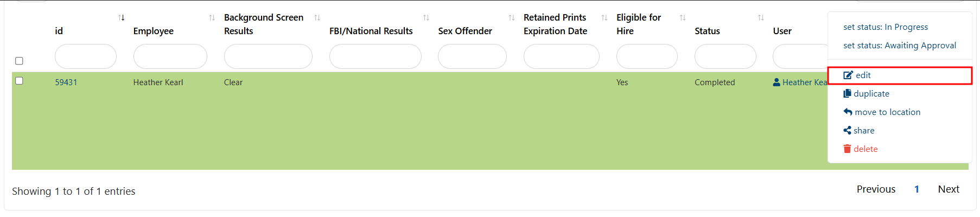Go to Previous page
The height and width of the screenshot is (217, 980).
876,189
